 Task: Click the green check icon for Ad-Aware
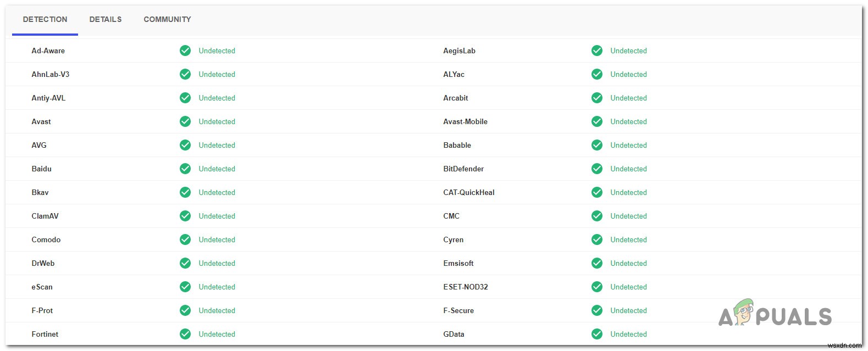click(x=185, y=51)
